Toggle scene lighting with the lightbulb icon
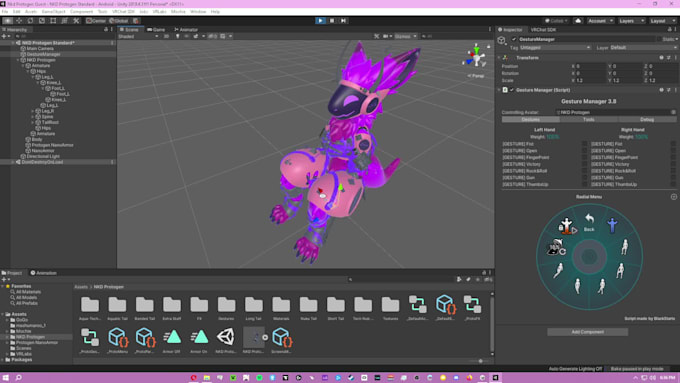Screen dimensions: 680x383 pyautogui.click(x=177, y=36)
